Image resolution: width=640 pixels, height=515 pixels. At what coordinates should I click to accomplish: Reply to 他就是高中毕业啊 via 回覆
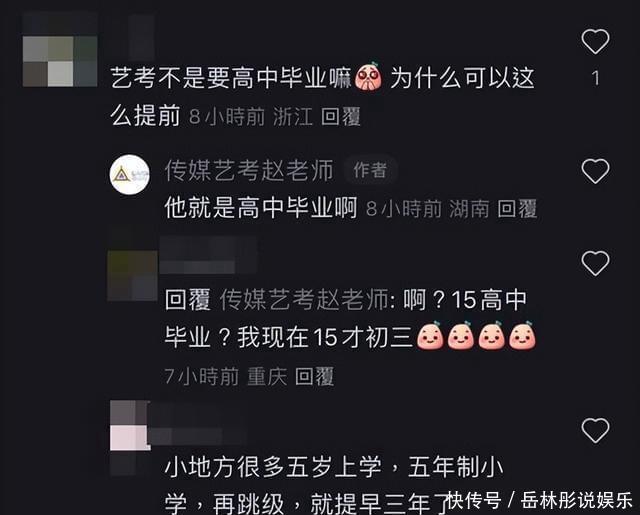tap(517, 209)
